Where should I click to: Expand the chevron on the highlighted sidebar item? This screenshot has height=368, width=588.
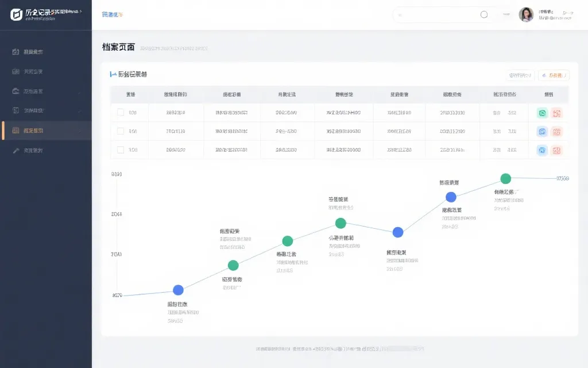tap(80, 131)
